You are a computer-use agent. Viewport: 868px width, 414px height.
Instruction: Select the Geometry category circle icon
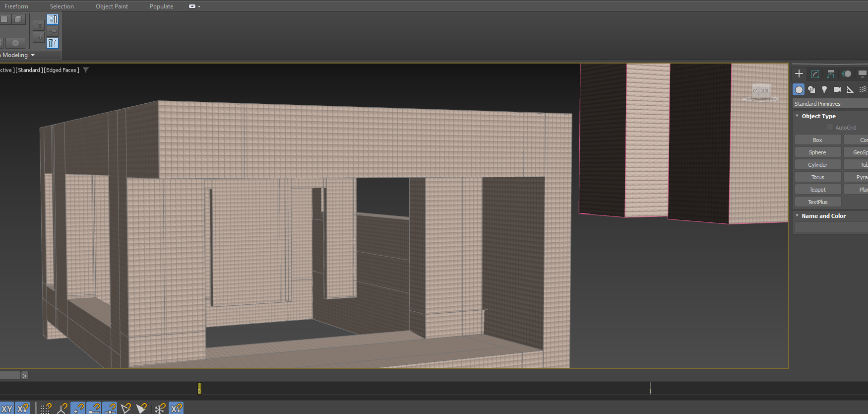799,89
